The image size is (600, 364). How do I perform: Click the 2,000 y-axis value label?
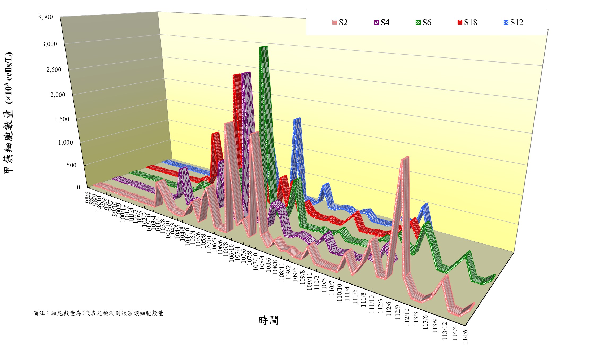(58, 95)
